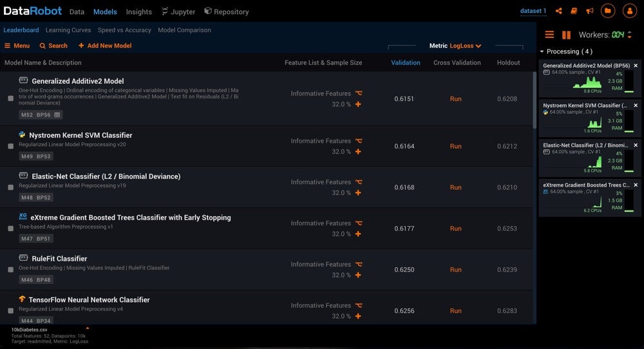Click Add New Model

click(x=105, y=46)
